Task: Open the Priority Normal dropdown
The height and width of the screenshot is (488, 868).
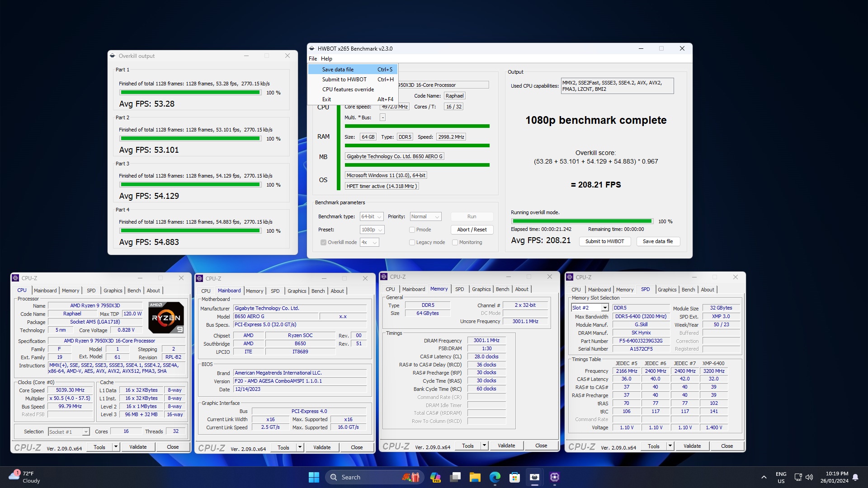Action: point(425,217)
